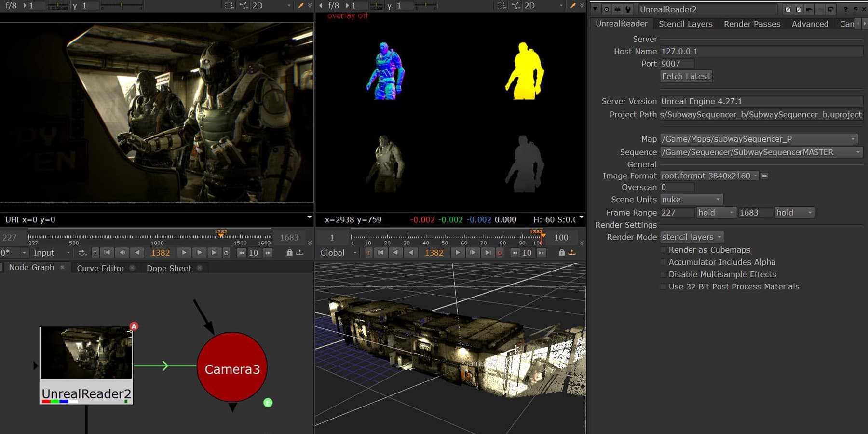
Task: Jump to the first frame in the left viewer
Action: pos(107,252)
